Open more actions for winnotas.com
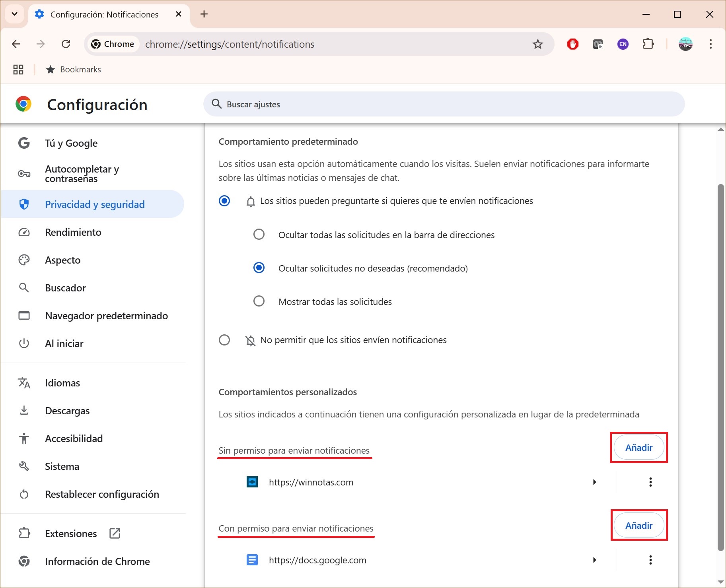 (650, 482)
